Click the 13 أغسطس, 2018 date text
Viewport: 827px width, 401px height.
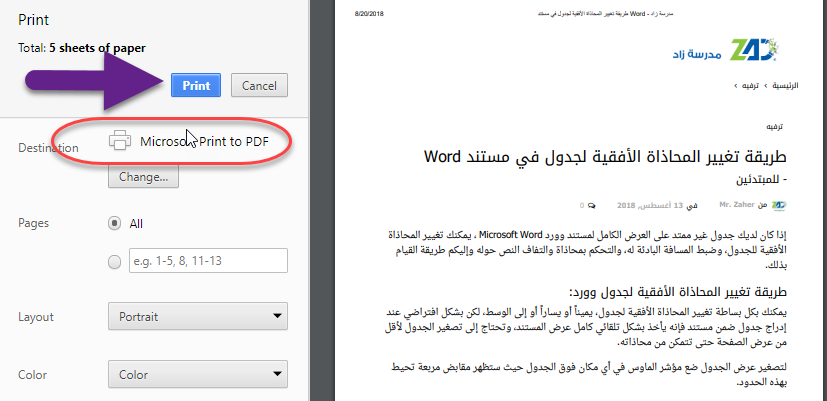coord(650,205)
